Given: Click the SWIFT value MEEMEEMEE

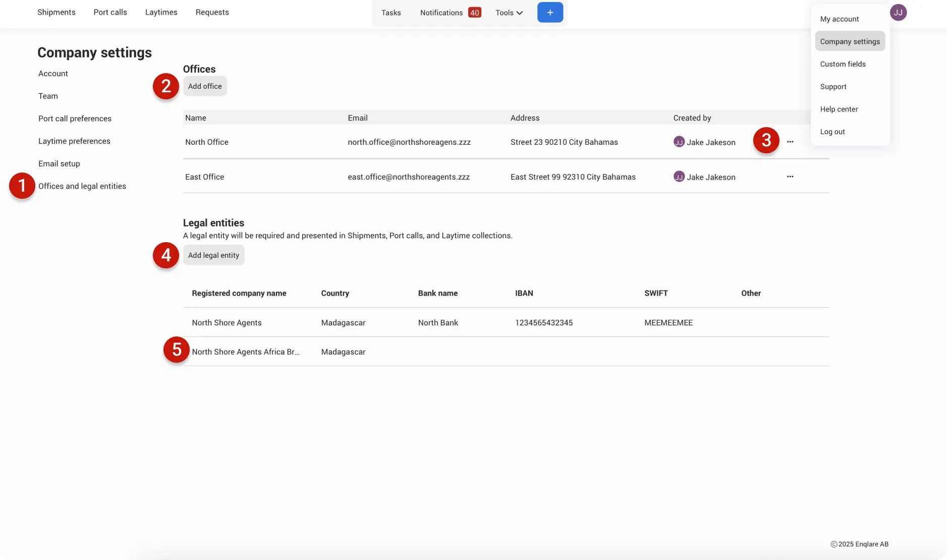Looking at the screenshot, I should [669, 323].
